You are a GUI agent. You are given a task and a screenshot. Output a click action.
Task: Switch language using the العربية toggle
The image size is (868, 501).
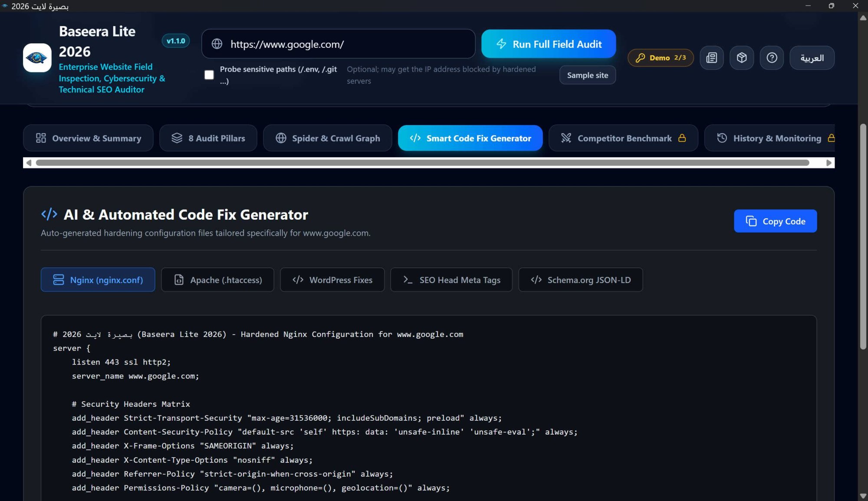[812, 58]
